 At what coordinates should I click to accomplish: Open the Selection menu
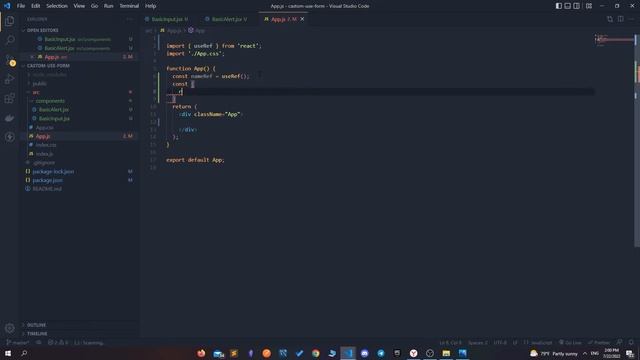[x=57, y=6]
